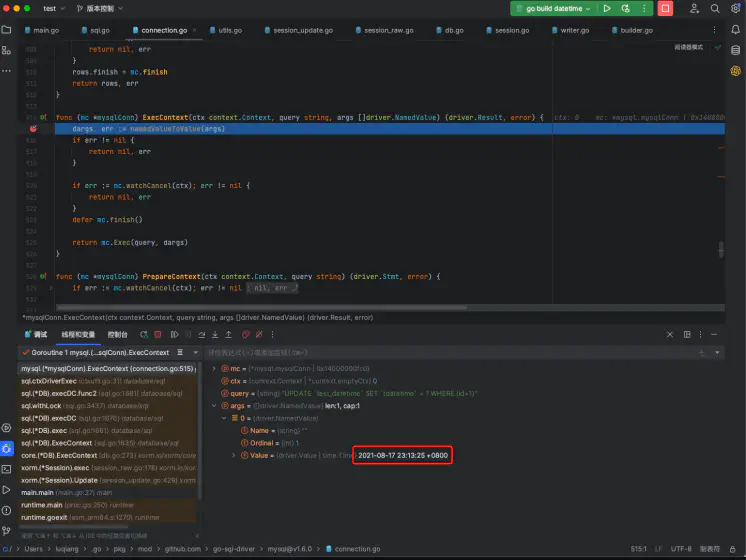The image size is (746, 560).
Task: Collapse the args variable node
Action: [x=214, y=406]
